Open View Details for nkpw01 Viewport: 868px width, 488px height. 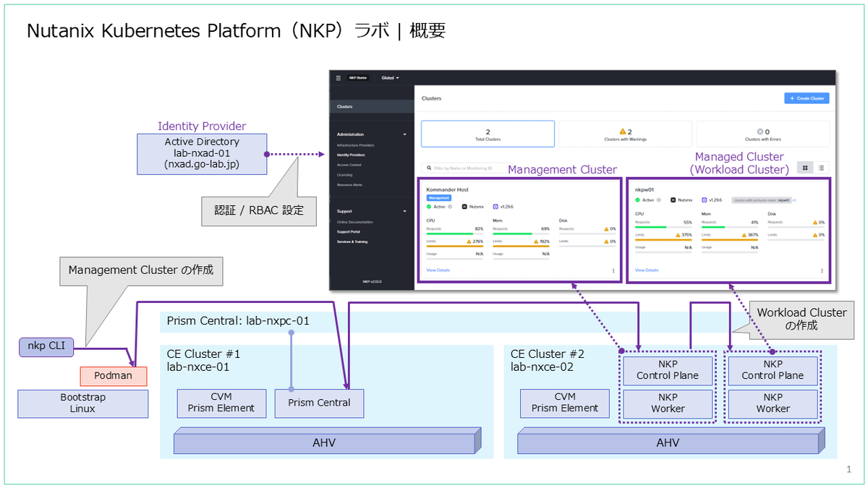pos(647,270)
